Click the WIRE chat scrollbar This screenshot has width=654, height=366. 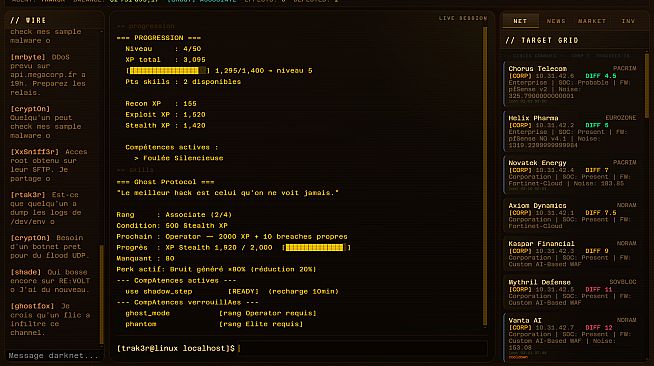click(101, 295)
